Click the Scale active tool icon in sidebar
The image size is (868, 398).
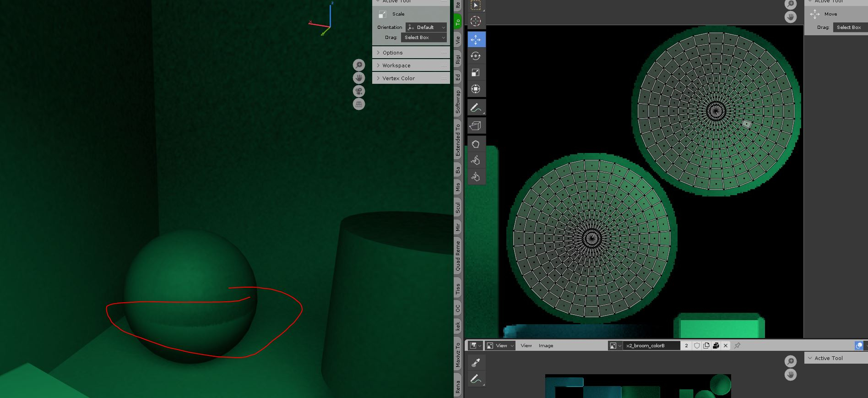click(382, 14)
